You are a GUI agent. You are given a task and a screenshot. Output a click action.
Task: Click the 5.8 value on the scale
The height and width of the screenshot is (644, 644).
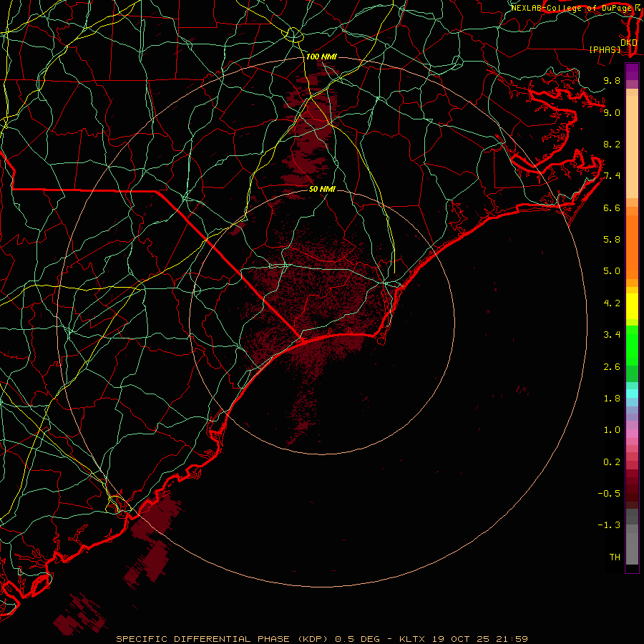612,240
